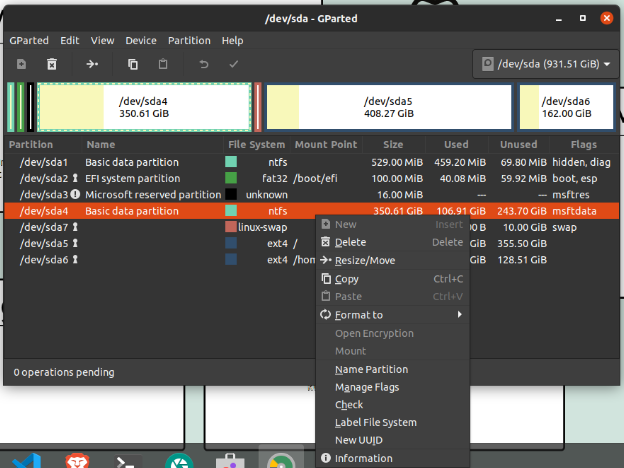Viewport: 624px width, 468px height.
Task: Sort by the Flags column header
Action: (x=583, y=144)
